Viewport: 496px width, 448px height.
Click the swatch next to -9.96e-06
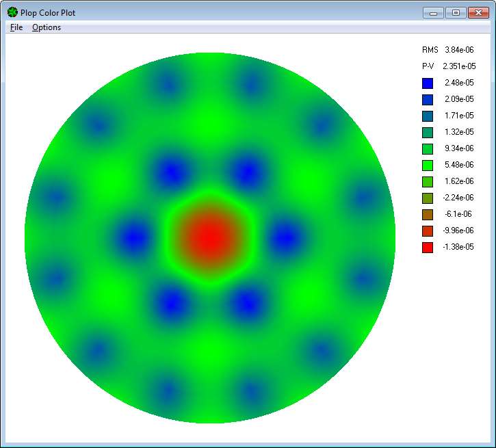tap(428, 231)
